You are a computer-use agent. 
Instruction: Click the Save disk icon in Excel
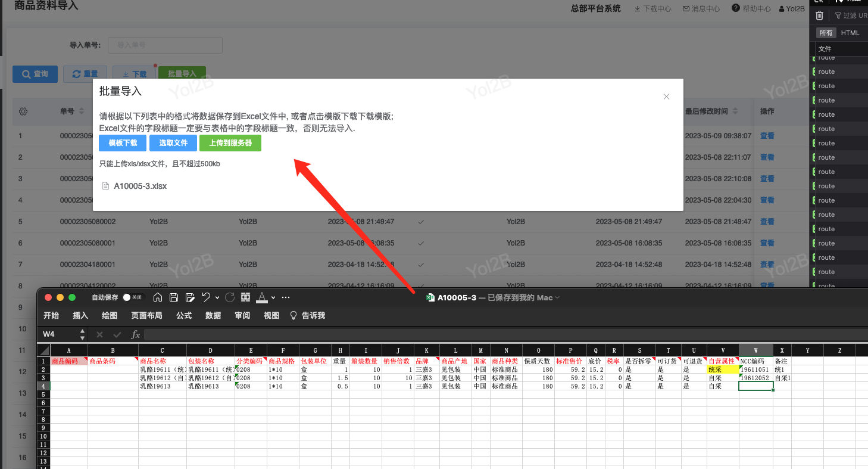(x=174, y=297)
